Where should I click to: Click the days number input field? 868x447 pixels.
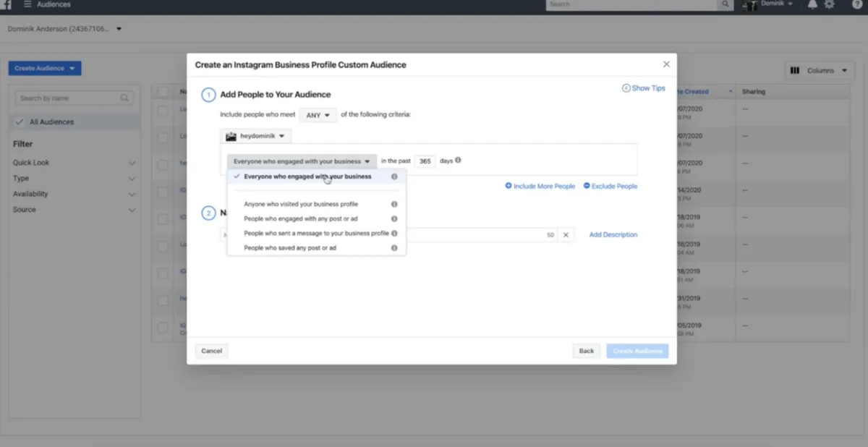click(425, 161)
